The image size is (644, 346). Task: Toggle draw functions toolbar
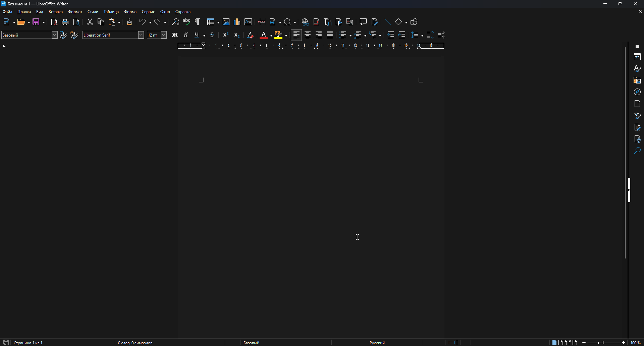click(x=414, y=22)
